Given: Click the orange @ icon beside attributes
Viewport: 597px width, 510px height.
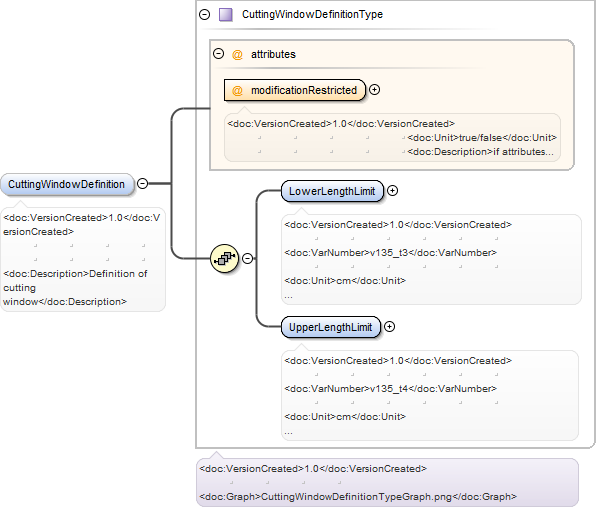Looking at the screenshot, I should (237, 54).
